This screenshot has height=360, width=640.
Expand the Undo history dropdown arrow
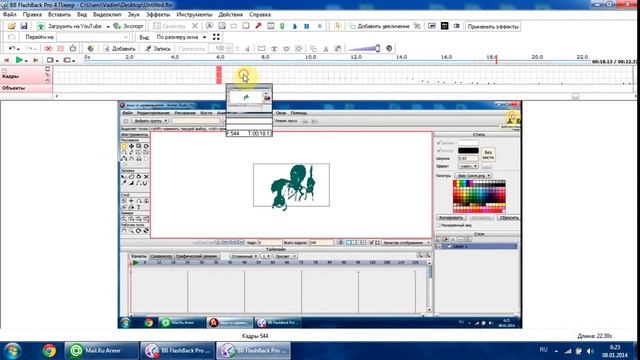click(18, 49)
